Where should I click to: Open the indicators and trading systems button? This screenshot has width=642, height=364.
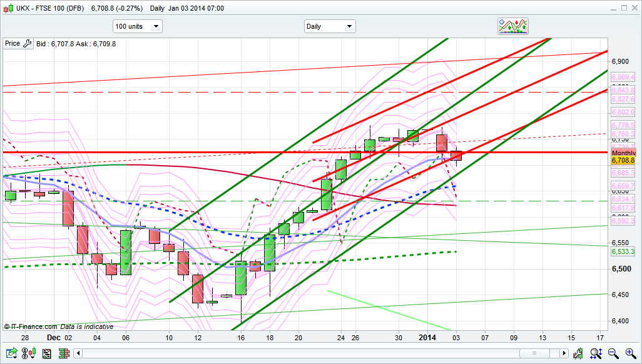(x=514, y=26)
